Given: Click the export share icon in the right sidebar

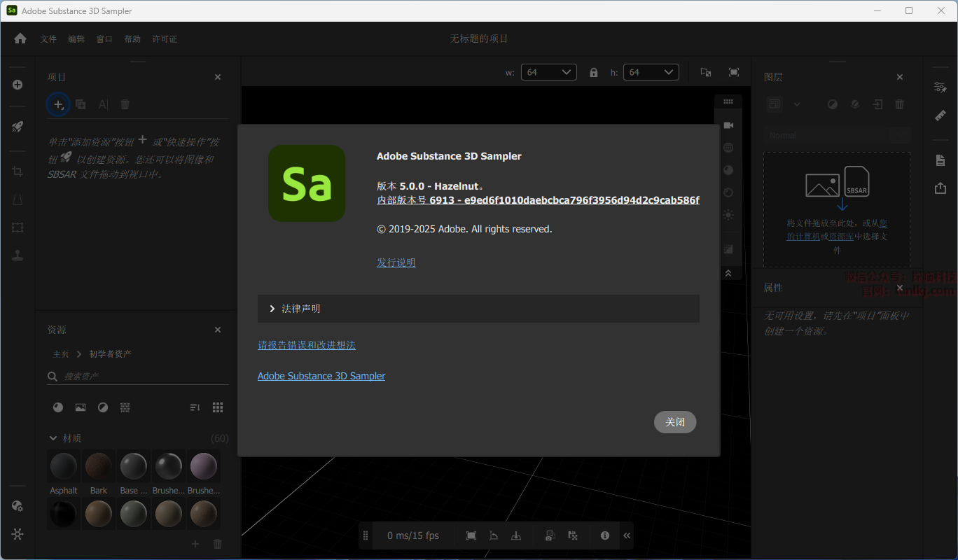Looking at the screenshot, I should pos(940,188).
